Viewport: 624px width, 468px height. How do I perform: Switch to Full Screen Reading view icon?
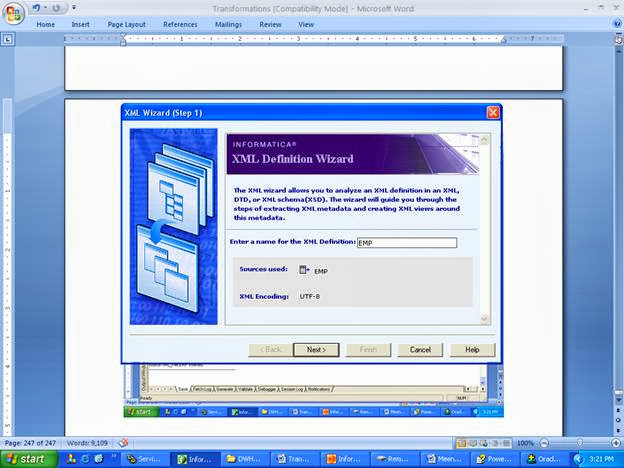[474, 443]
